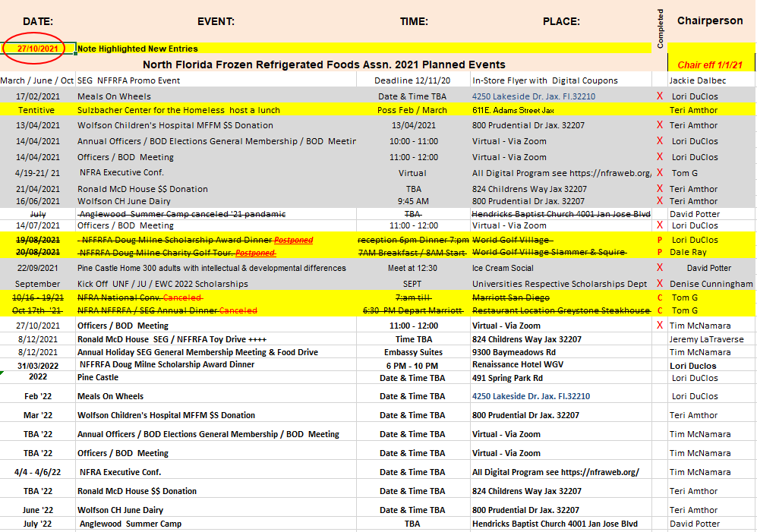Click the 'March / June / Oct' date cell
The image size is (757, 532).
[x=37, y=80]
